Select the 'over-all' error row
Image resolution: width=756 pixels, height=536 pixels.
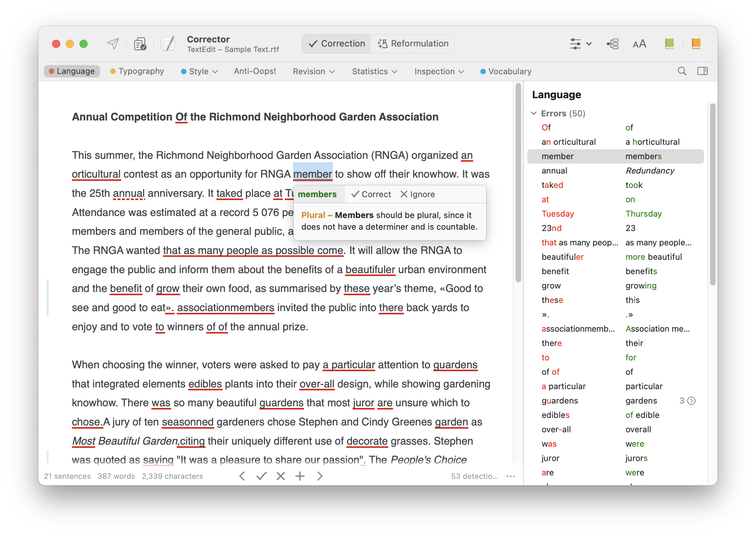[616, 430]
